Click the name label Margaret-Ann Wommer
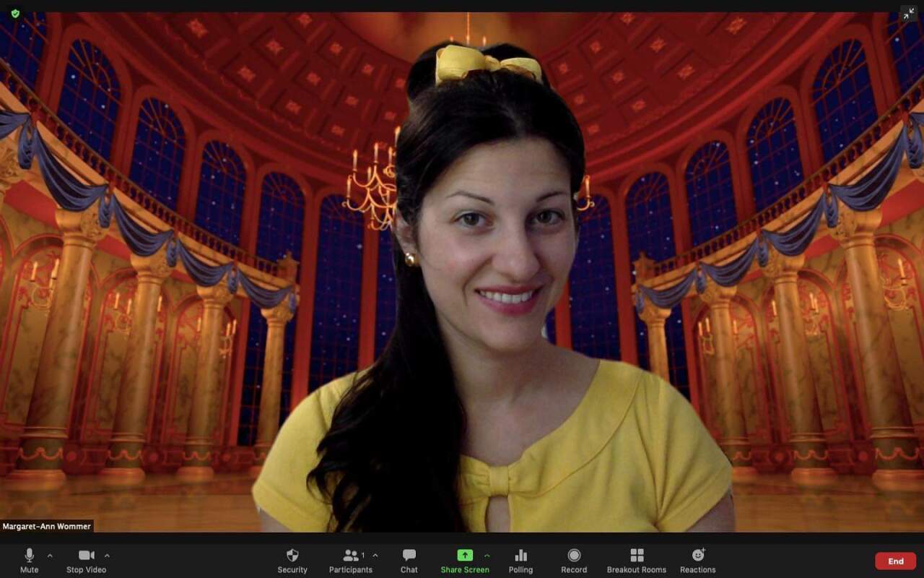924x578 pixels. [x=46, y=527]
